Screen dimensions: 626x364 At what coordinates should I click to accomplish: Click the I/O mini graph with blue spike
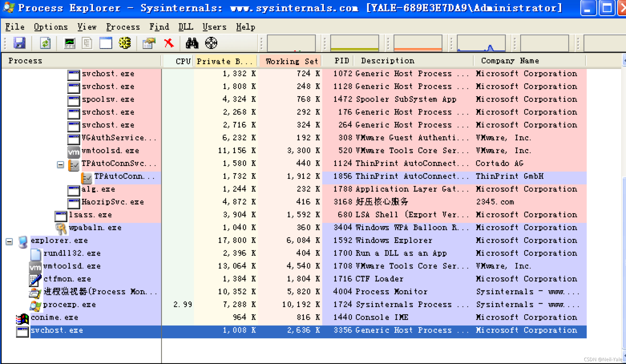481,43
